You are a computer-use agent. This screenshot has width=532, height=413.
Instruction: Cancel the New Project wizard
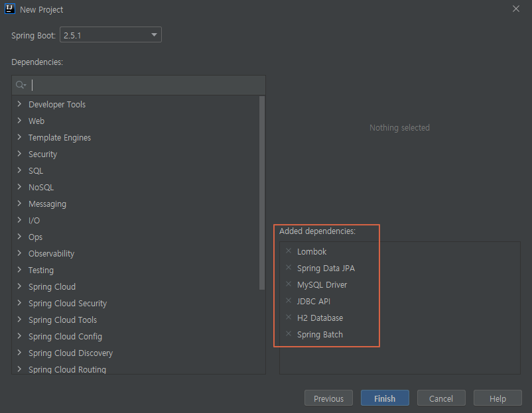coord(441,398)
